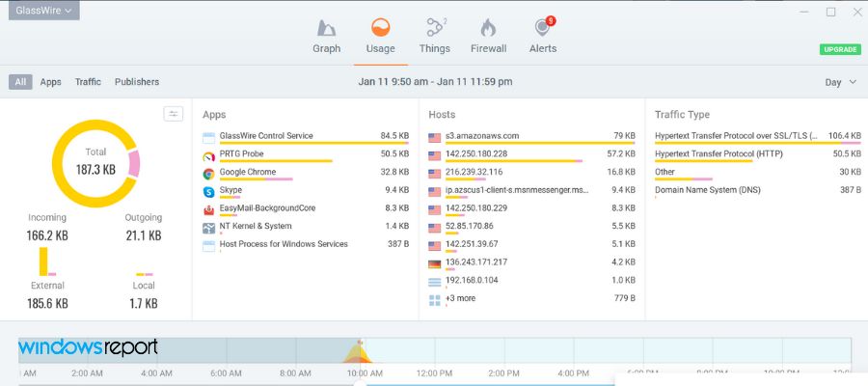The width and height of the screenshot is (868, 386).
Task: Click the GlassWire Control Service app icon
Action: [x=208, y=138]
